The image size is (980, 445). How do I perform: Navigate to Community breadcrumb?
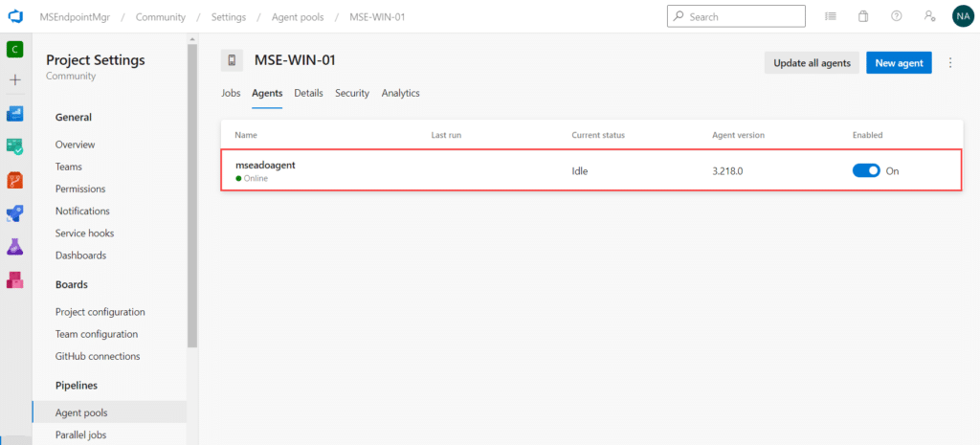(161, 17)
